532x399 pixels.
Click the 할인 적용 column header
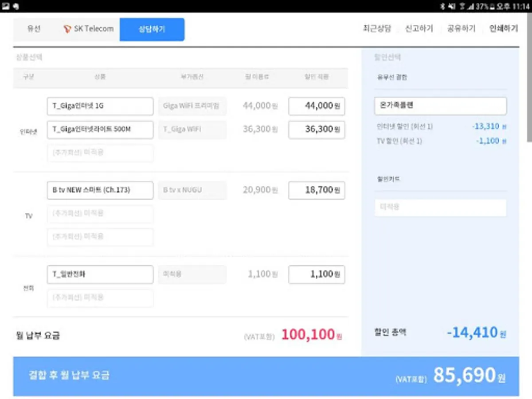point(317,77)
